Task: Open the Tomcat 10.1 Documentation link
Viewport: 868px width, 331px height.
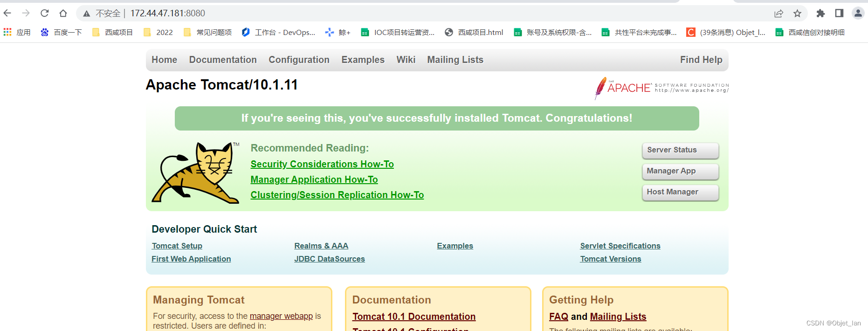Action: tap(414, 317)
